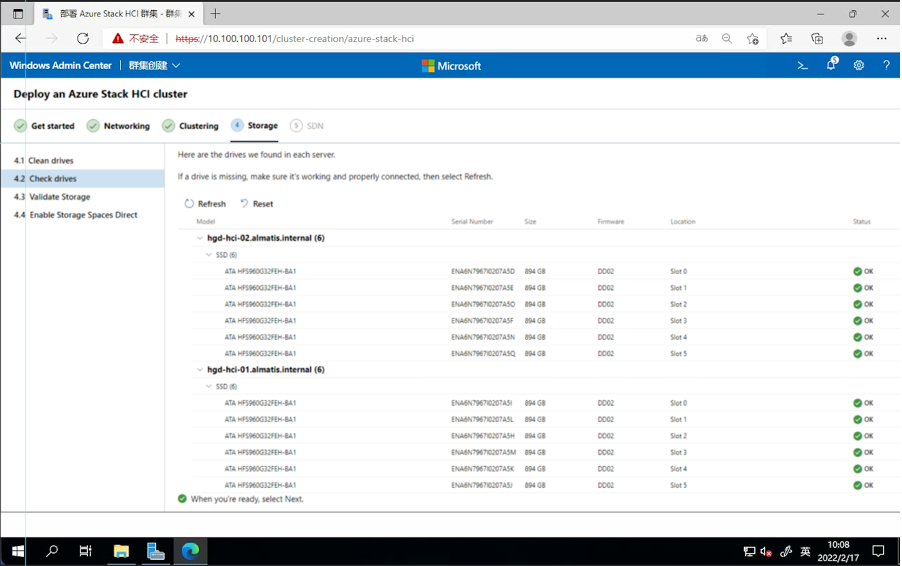Viewport: 902px width, 566px height.
Task: Open a new browser tab
Action: [215, 14]
